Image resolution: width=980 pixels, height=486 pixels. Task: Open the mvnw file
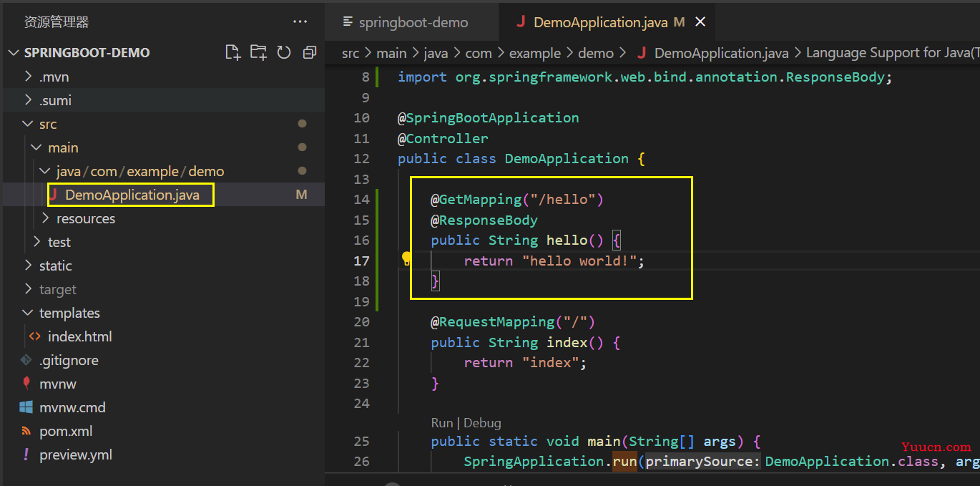tap(58, 384)
